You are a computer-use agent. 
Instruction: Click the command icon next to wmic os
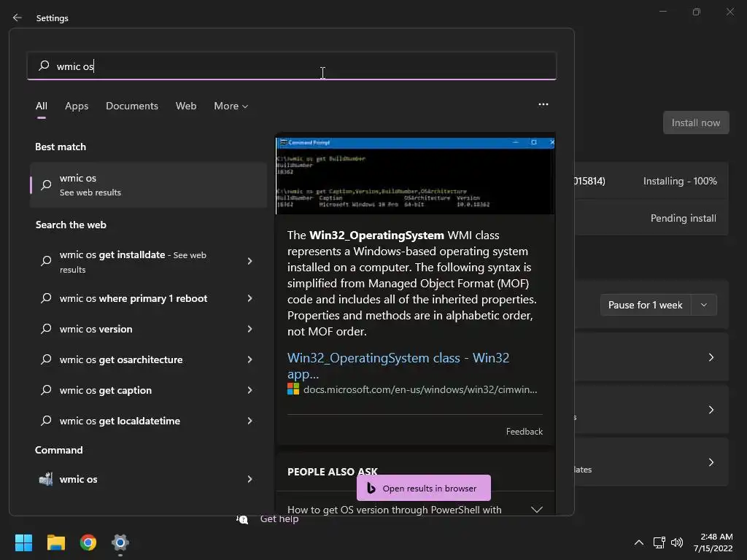pyautogui.click(x=46, y=479)
